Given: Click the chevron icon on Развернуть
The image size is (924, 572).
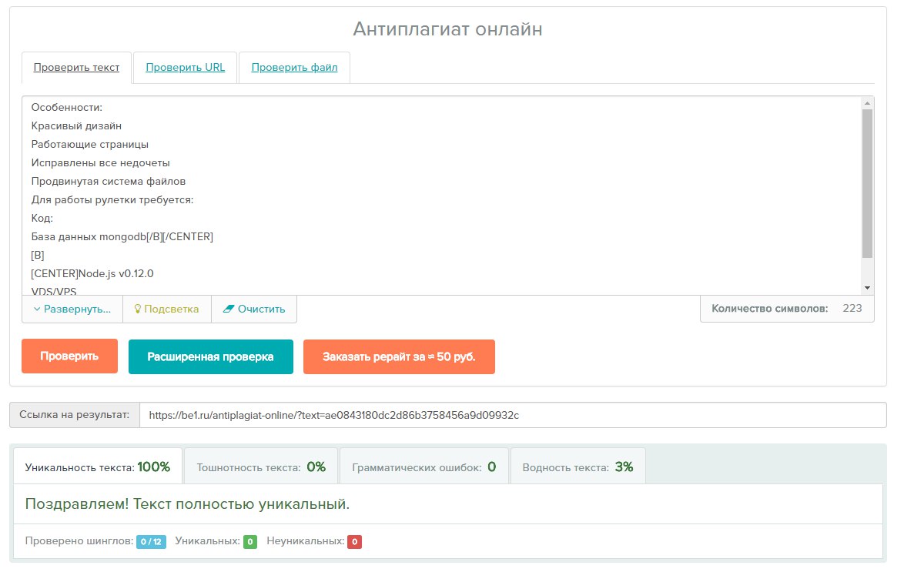Looking at the screenshot, I should (36, 309).
